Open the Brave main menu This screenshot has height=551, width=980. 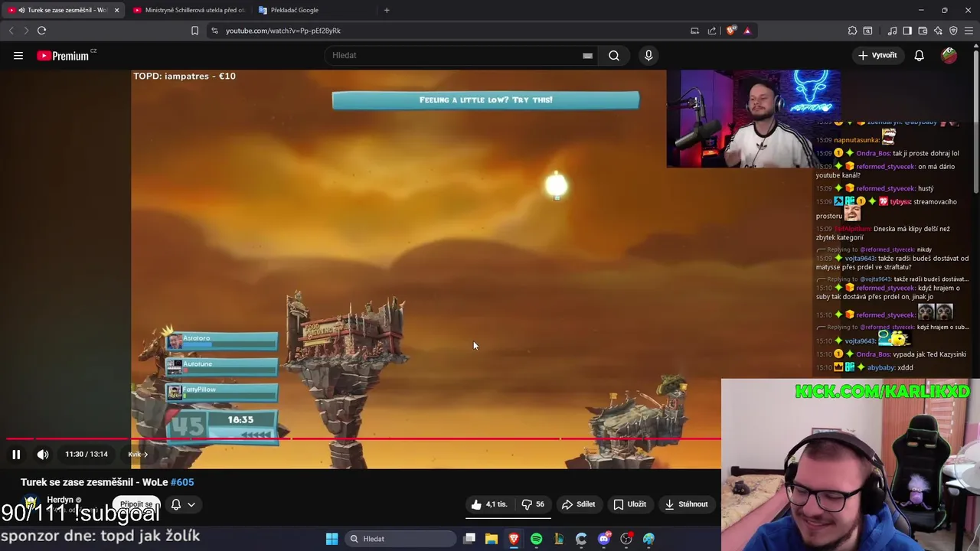click(x=969, y=31)
